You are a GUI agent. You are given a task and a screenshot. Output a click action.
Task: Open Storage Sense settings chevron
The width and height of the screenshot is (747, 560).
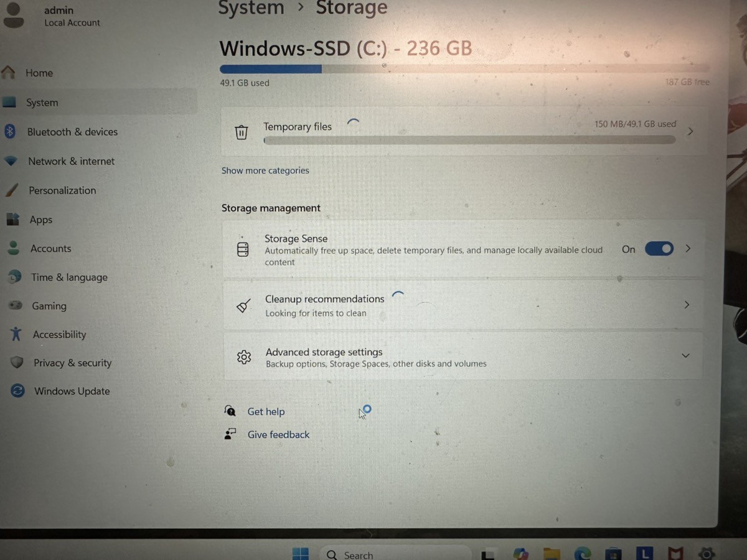click(x=688, y=248)
